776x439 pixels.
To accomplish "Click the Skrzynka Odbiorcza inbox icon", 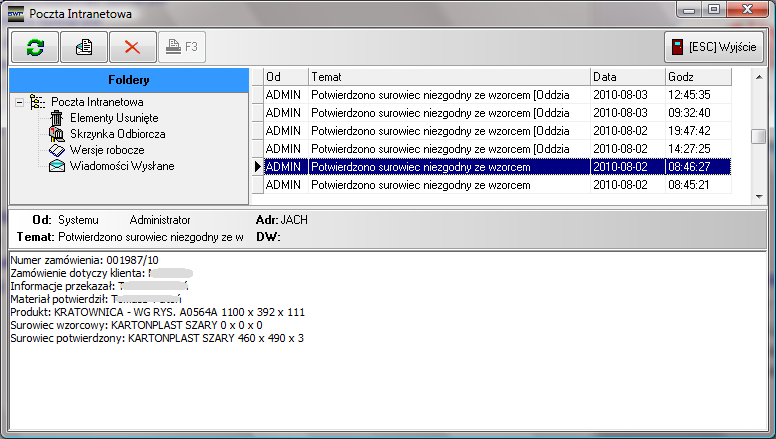I will click(57, 134).
